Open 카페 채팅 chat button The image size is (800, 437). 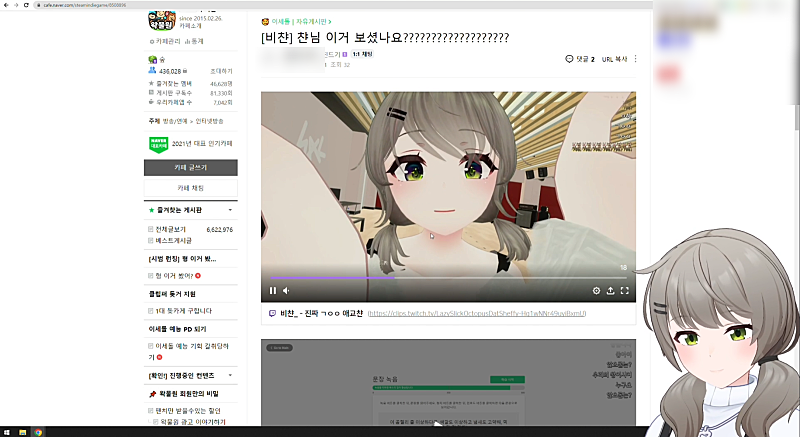[x=191, y=188]
